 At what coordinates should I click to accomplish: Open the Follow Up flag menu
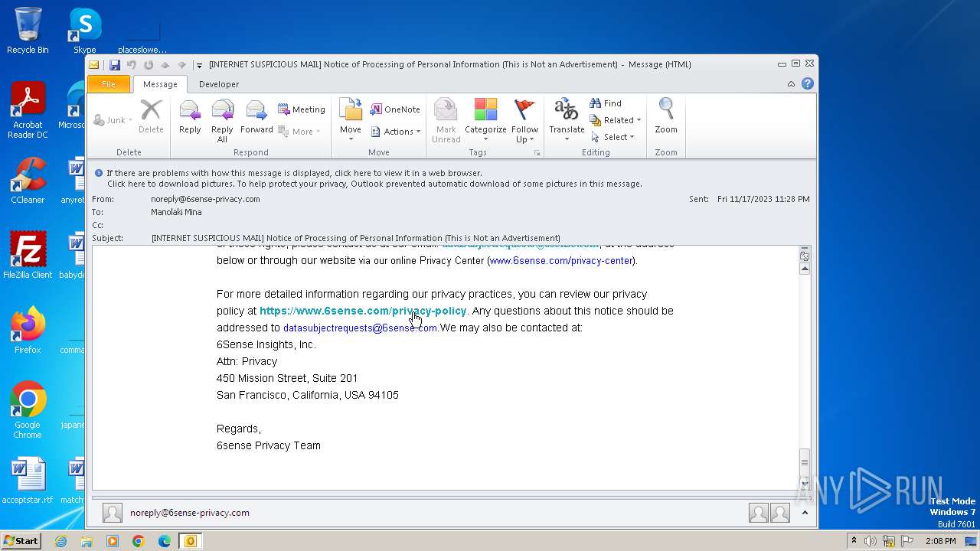524,121
